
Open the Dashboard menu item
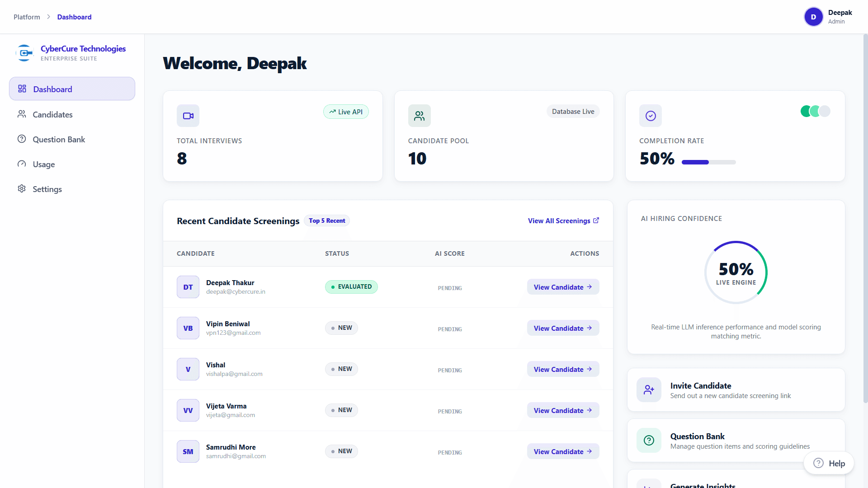[x=72, y=89]
